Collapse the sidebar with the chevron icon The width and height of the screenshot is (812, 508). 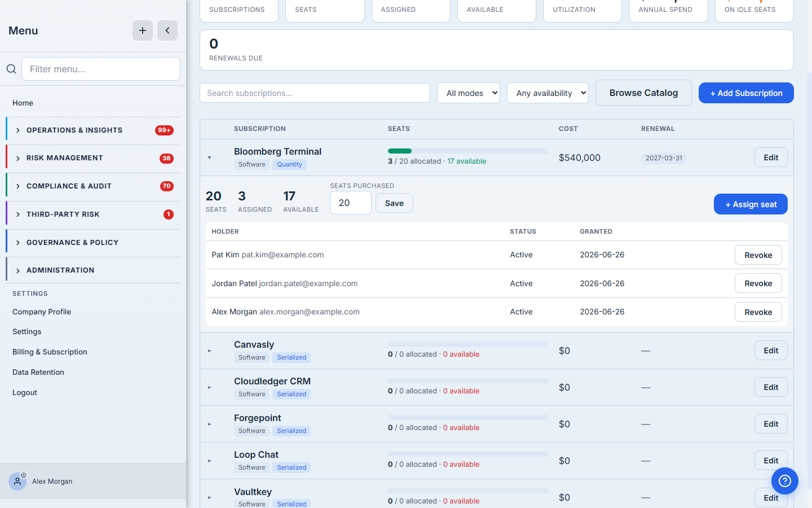tap(167, 30)
